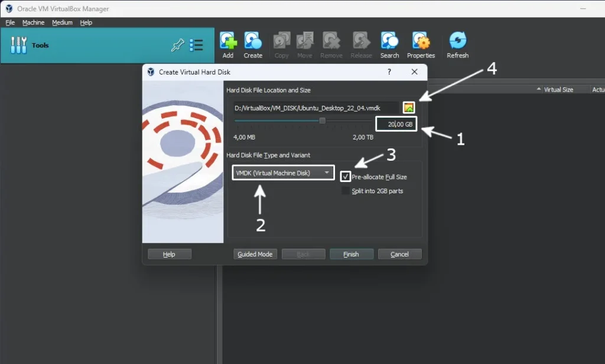The image size is (605, 364).
Task: Open the Medium menu
Action: 62,22
